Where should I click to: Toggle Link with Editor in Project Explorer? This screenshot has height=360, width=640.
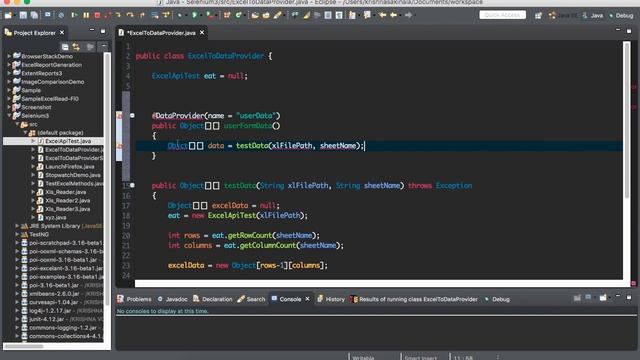76,47
